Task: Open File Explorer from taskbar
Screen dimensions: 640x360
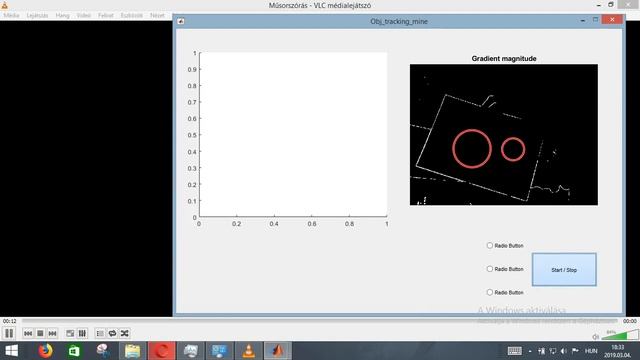Action: 132,351
